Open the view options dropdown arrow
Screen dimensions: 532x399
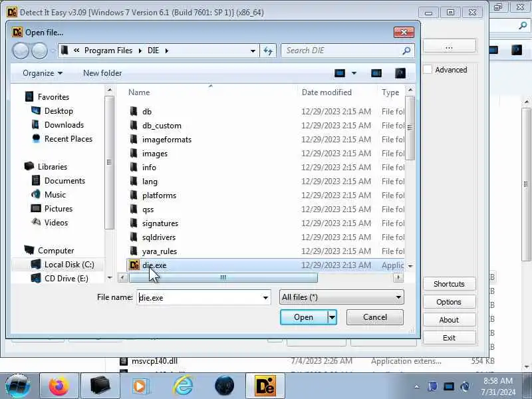pos(354,73)
